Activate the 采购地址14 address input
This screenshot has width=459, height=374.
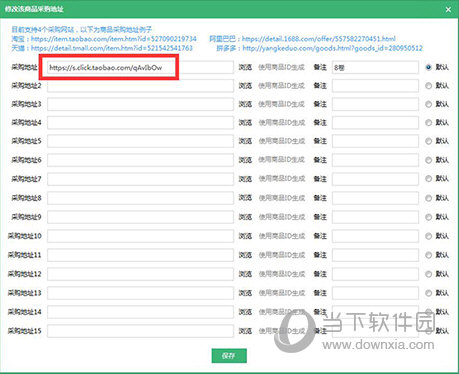140,312
